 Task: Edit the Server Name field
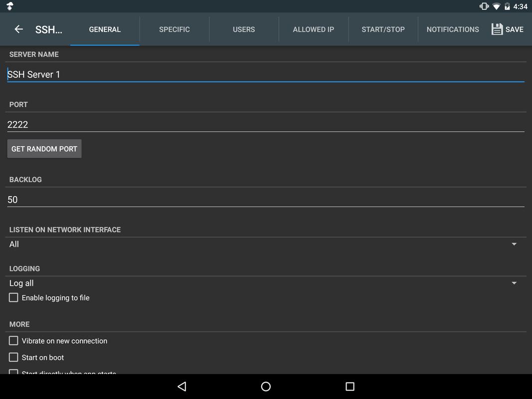tap(266, 74)
